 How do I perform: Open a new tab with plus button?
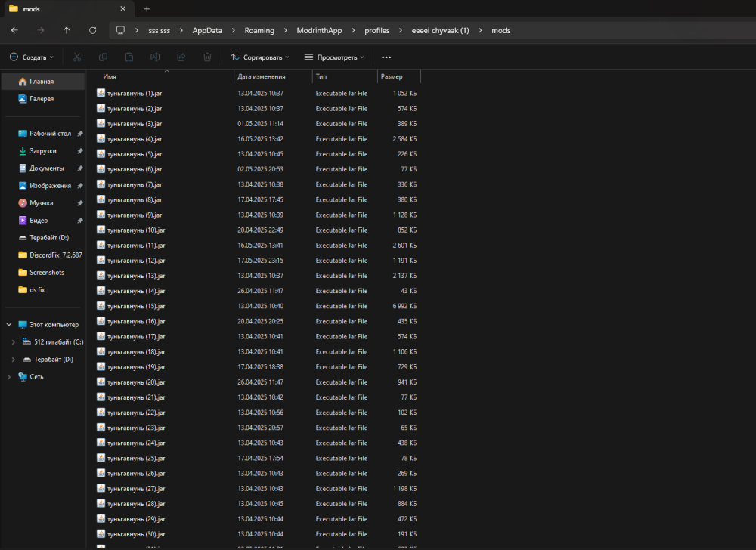[x=147, y=8]
